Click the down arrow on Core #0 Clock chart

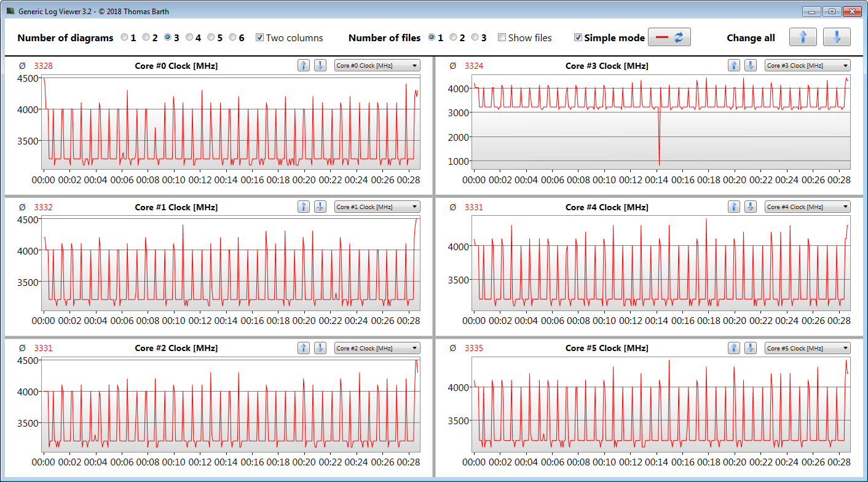(x=320, y=66)
